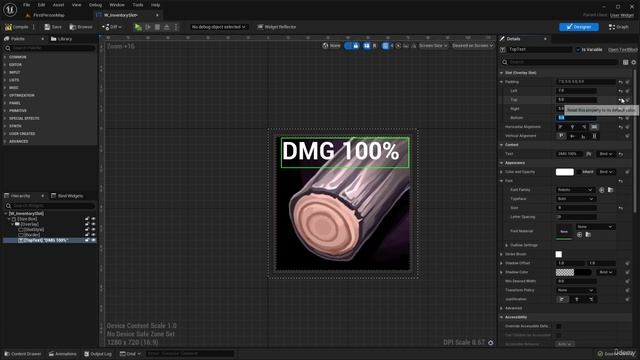Open the Library panel tab
This screenshot has height=360, width=640.
[x=62, y=39]
